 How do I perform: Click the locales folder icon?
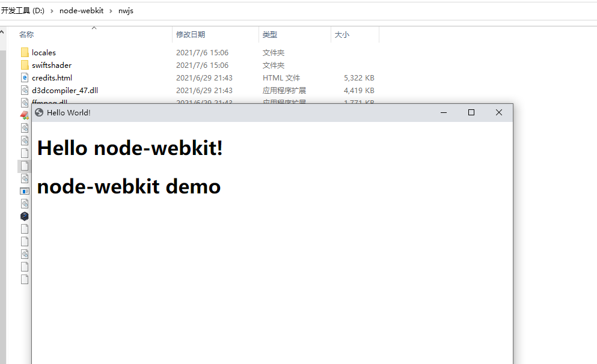point(25,52)
